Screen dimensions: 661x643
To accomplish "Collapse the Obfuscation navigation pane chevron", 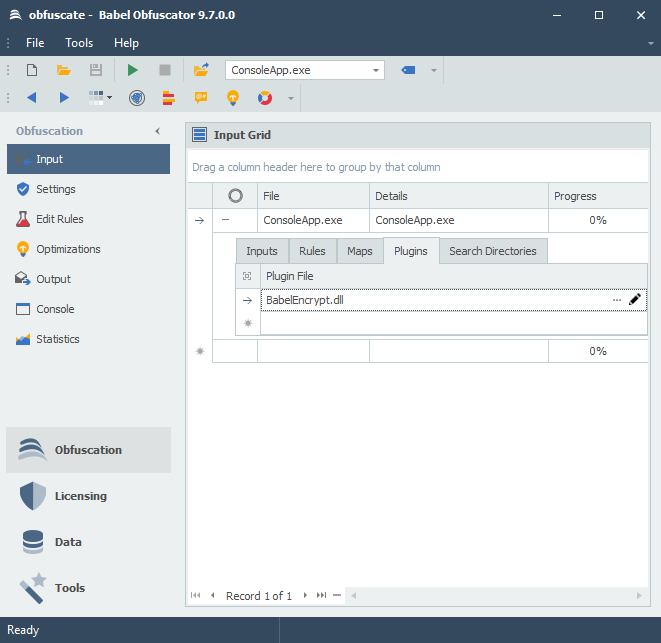I will 158,131.
